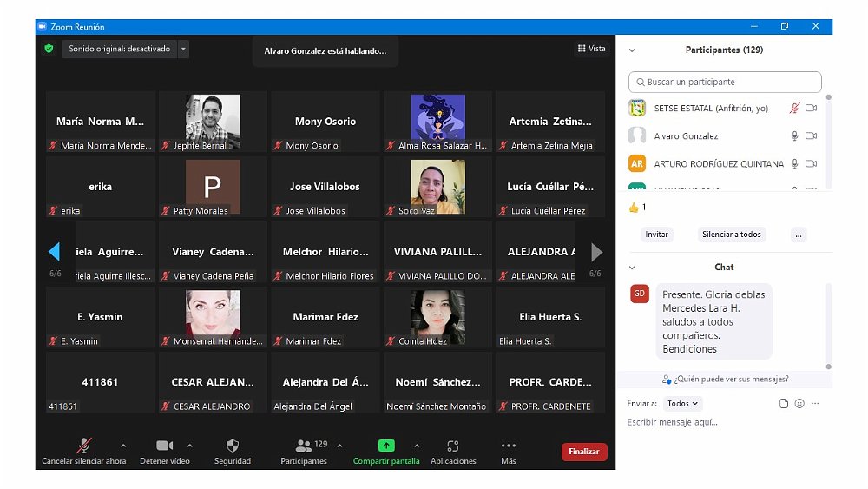Click the emoji icon in chat
The width and height of the screenshot is (868, 489).
pos(799,404)
